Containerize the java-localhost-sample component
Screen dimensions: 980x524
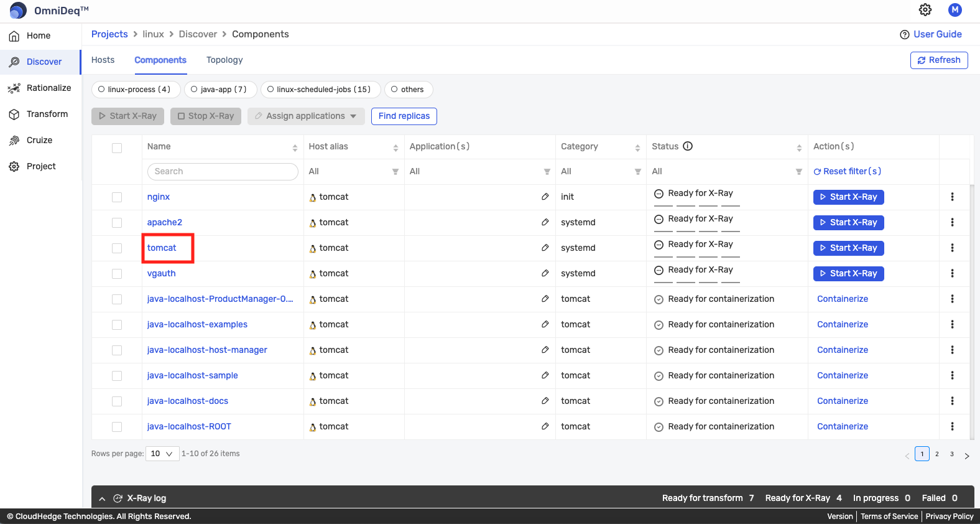pyautogui.click(x=843, y=375)
